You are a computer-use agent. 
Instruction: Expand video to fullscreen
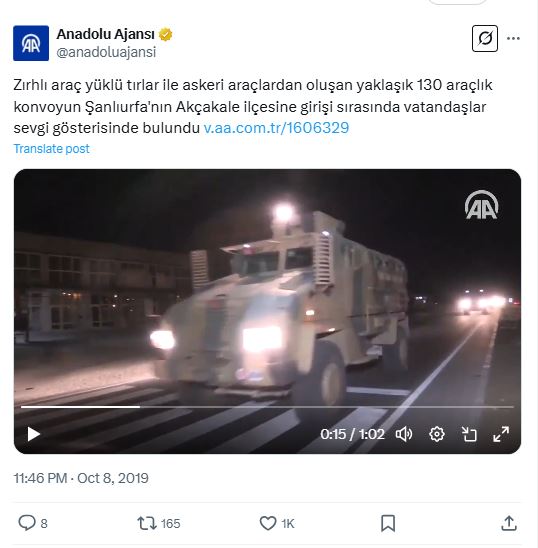tap(501, 434)
